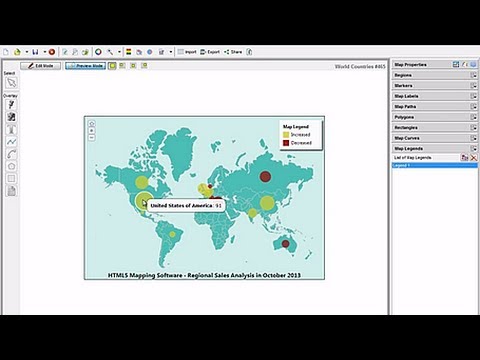Click the blue globe icon in the toolbar
480x360 pixels.
pos(150,52)
